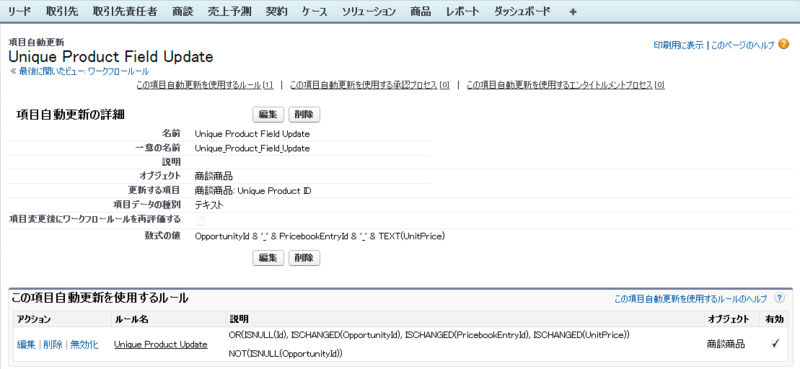Open 印刷用に表示 link

(679, 45)
